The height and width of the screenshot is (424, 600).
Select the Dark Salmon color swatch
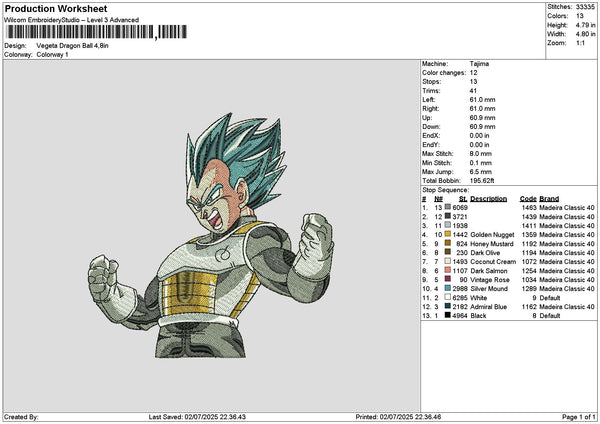(448, 270)
